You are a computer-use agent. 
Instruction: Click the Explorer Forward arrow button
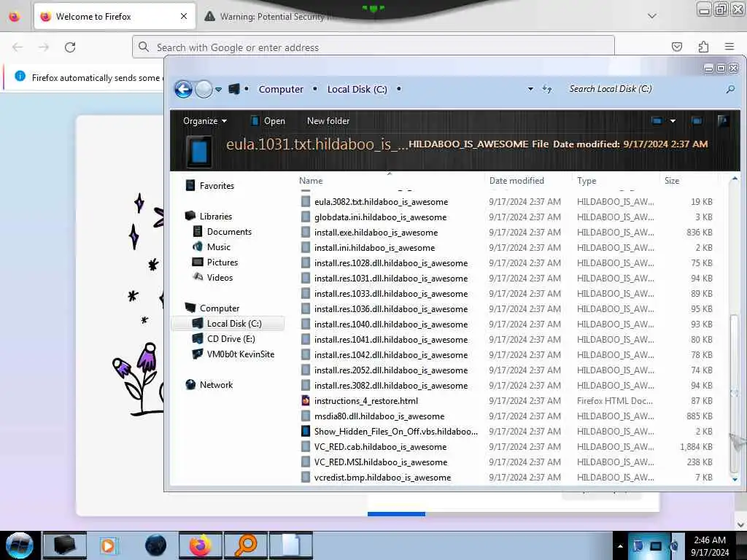click(x=204, y=89)
